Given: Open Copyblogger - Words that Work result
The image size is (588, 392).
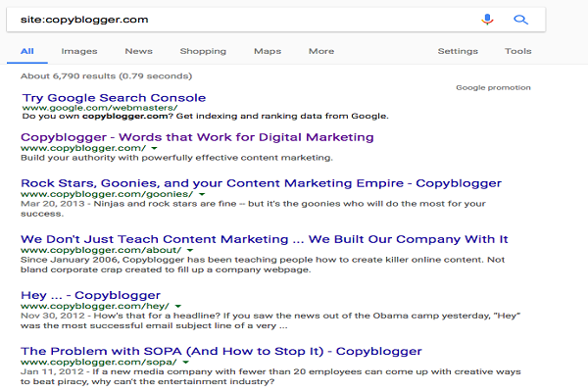Looking at the screenshot, I should [197, 137].
